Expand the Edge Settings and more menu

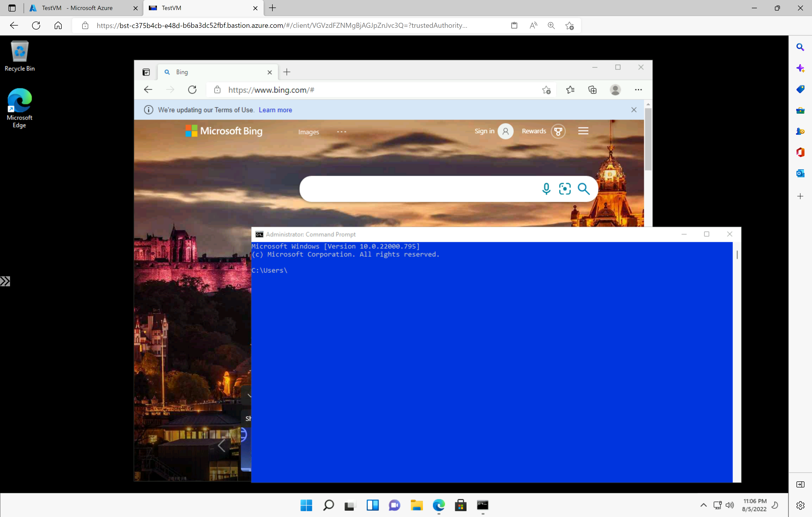click(x=638, y=89)
